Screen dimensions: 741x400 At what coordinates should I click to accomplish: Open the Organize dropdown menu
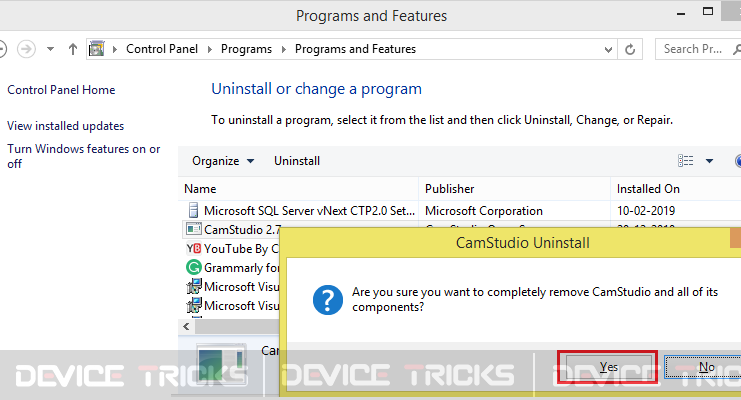[x=223, y=161]
